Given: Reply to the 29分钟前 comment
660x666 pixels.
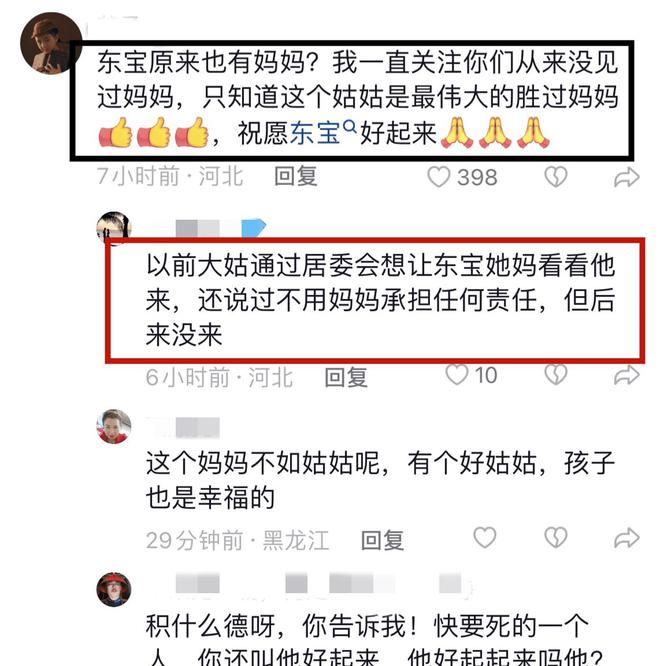Looking at the screenshot, I should point(382,540).
